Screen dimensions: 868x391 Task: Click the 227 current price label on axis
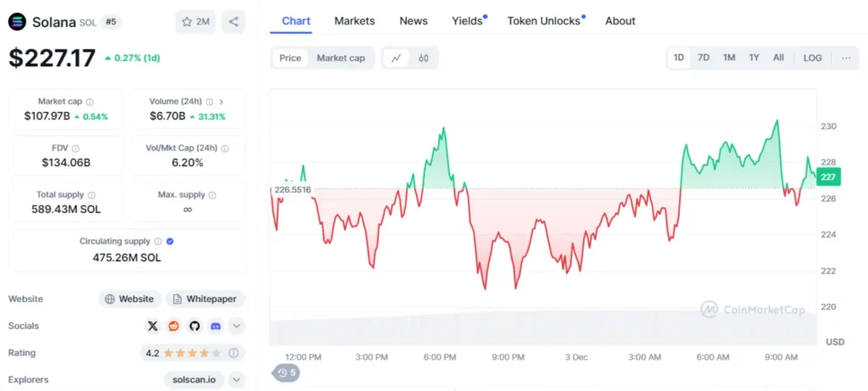coord(828,177)
